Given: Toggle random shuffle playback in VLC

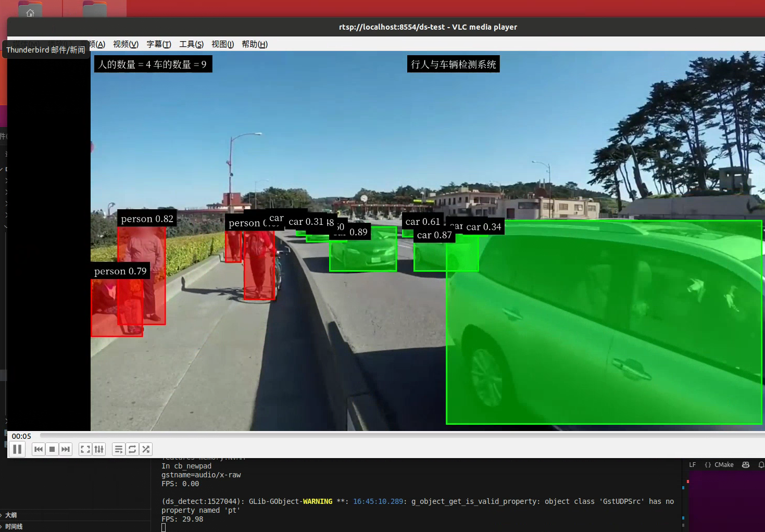Looking at the screenshot, I should [x=146, y=449].
